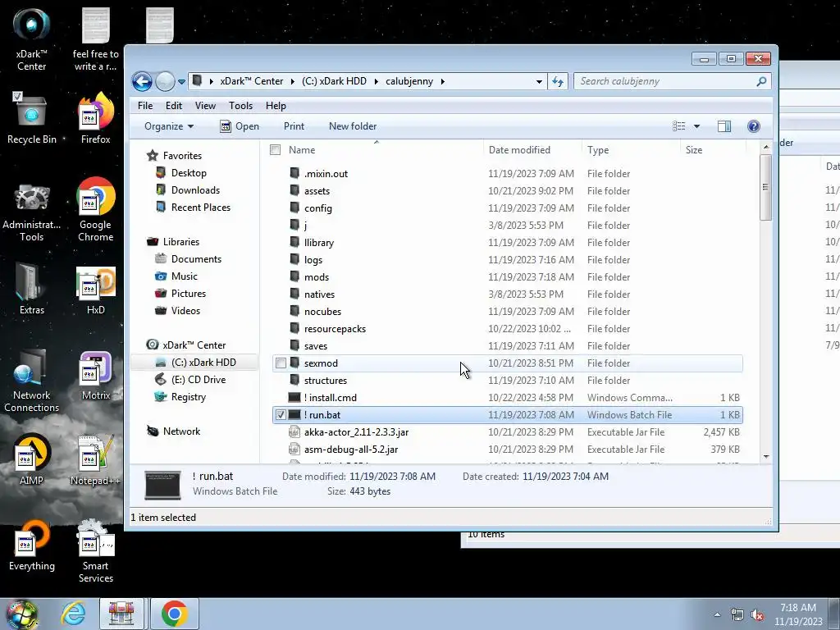
Task: Select Network in navigation pane
Action: point(174,431)
